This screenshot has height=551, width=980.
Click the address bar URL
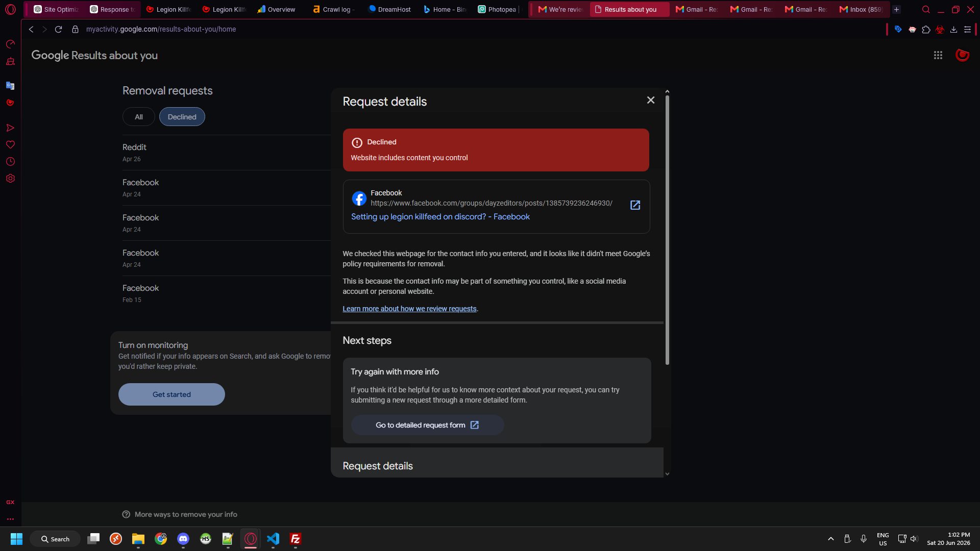pos(161,30)
